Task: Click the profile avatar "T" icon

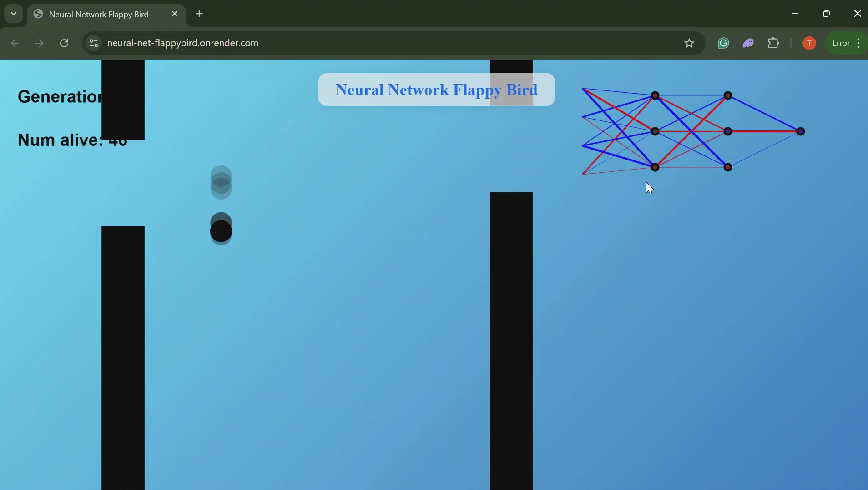Action: click(x=810, y=43)
